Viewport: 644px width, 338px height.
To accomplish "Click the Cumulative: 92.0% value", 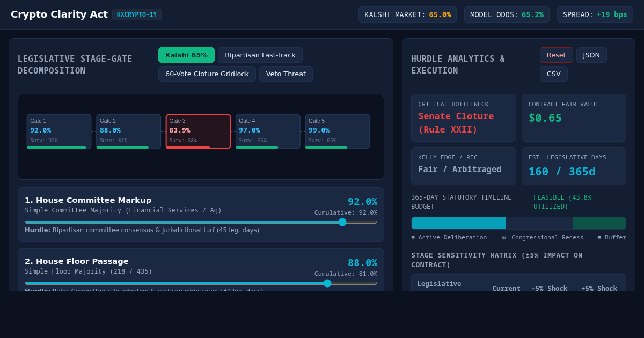I will 346,212.
